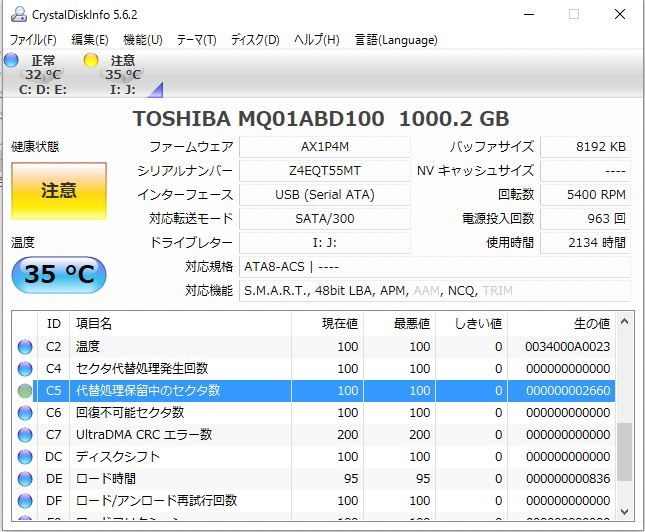Click the blue status orb for disk C: D: E:
Viewport: 645px width, 532px height.
tap(11, 60)
